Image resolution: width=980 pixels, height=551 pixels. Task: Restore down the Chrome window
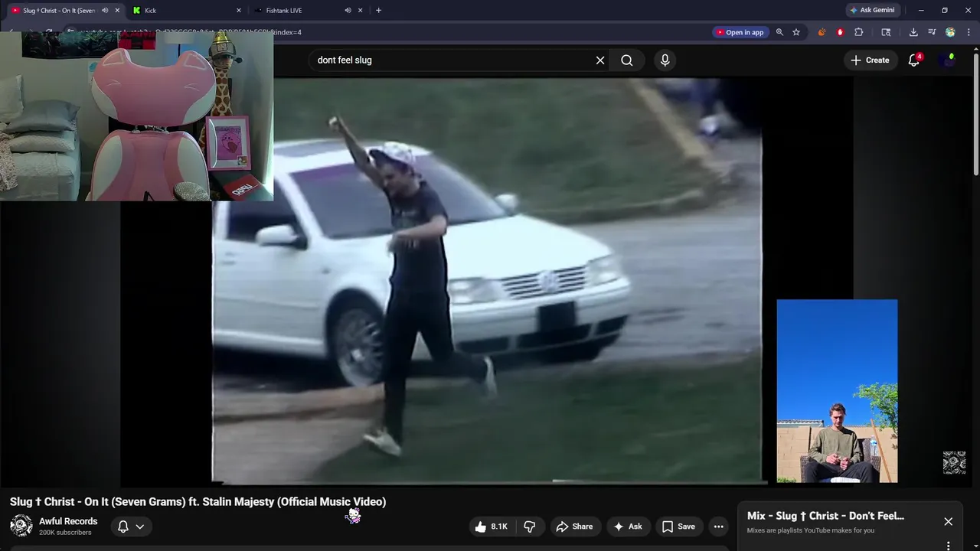(x=944, y=10)
